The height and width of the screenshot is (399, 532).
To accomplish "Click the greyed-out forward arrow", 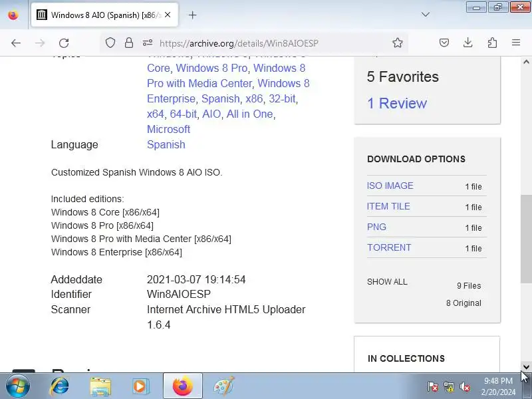I will coord(40,43).
